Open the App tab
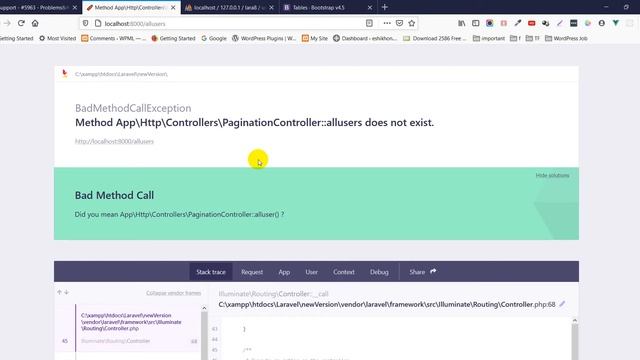Viewport: 640px width, 360px height. 284,272
